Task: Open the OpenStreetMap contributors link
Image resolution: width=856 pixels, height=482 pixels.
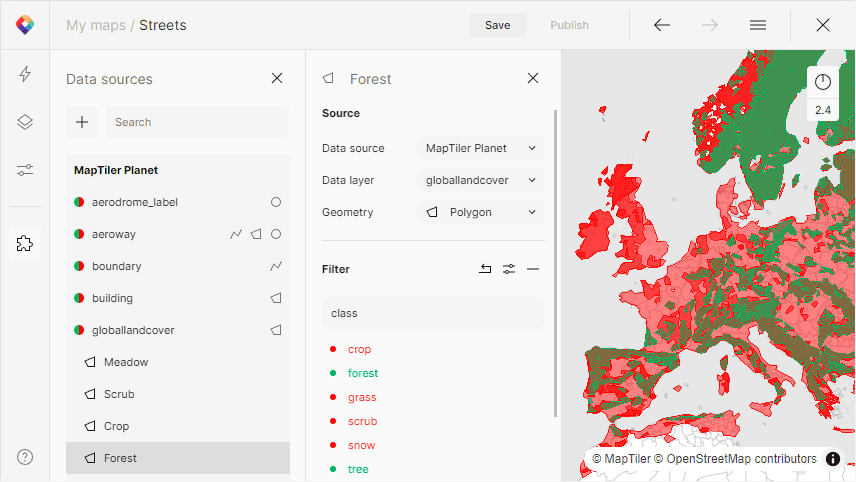Action: 735,459
